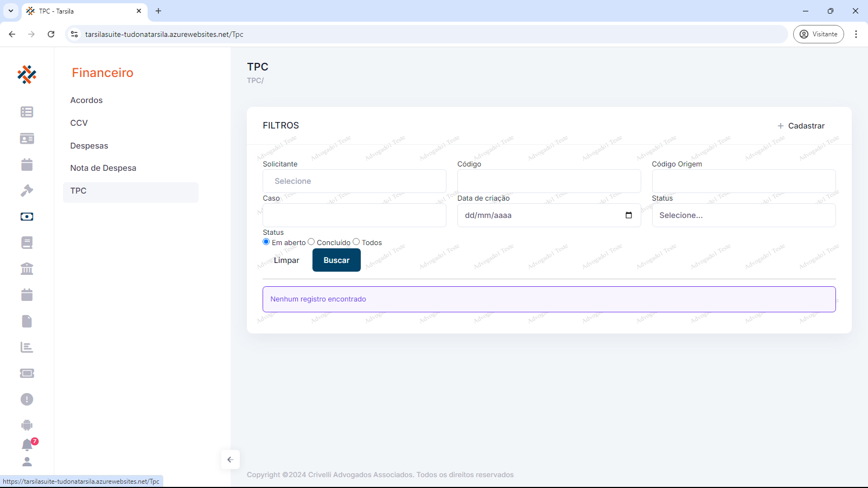Select the Em aberto status radio
868x488 pixels.
pyautogui.click(x=266, y=242)
